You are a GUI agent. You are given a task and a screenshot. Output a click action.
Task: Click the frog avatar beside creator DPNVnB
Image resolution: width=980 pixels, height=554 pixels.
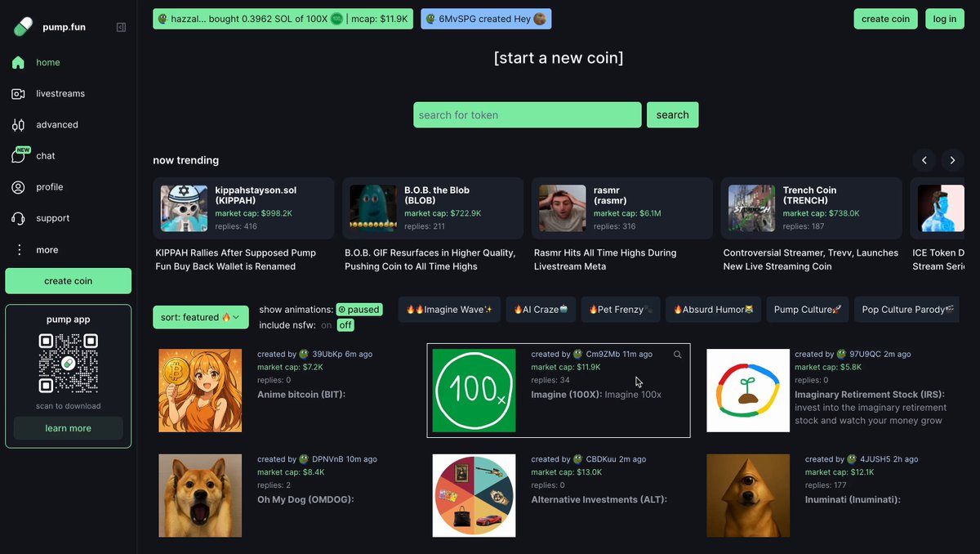pos(304,459)
